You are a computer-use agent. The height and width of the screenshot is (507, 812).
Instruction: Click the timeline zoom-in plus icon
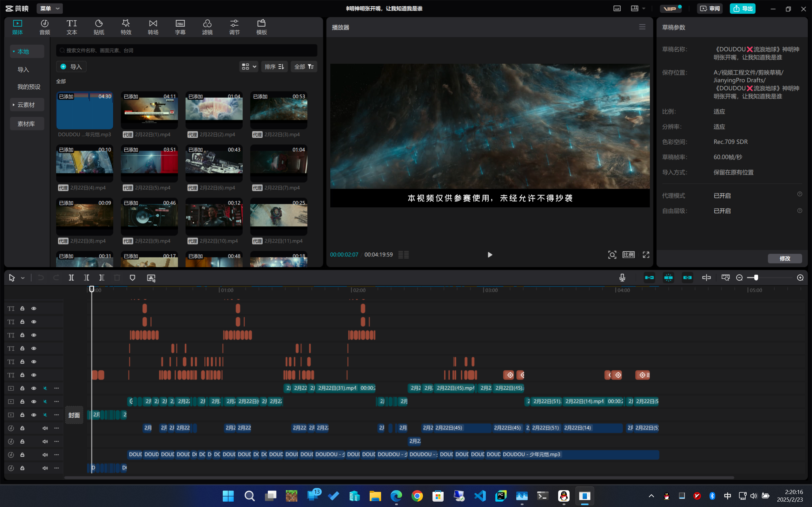[800, 278]
